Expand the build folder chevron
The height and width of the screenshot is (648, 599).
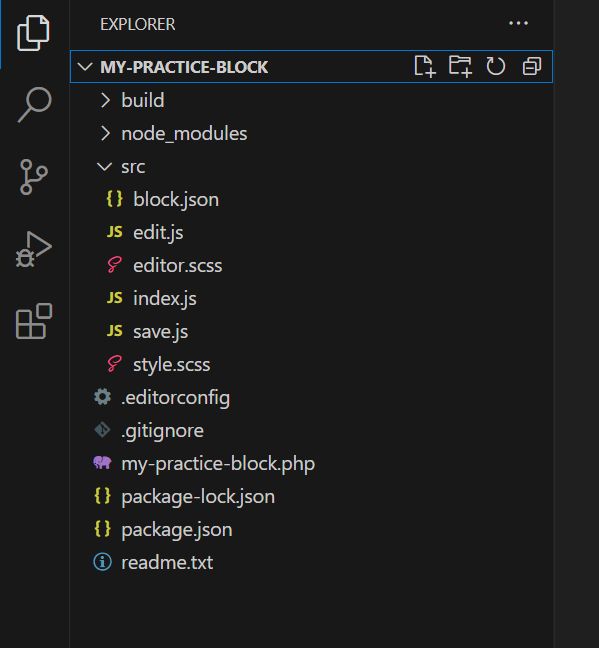[x=105, y=100]
